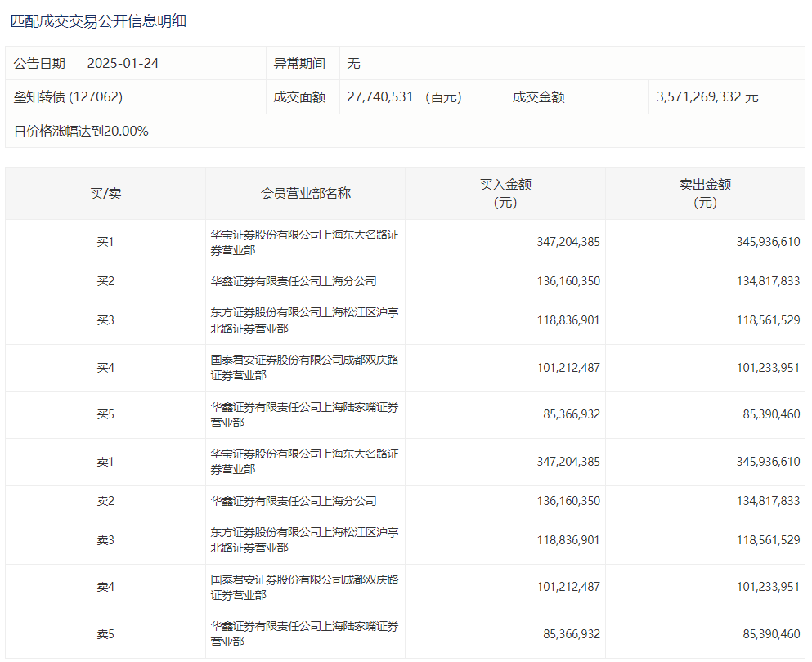Image resolution: width=812 pixels, height=662 pixels.
Task: Open the 东方证券 branch name in row 买3
Action: 304,320
